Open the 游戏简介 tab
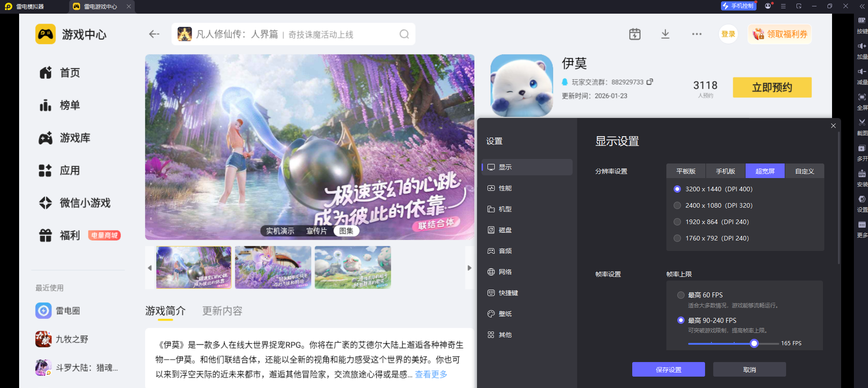The height and width of the screenshot is (388, 868). point(165,311)
